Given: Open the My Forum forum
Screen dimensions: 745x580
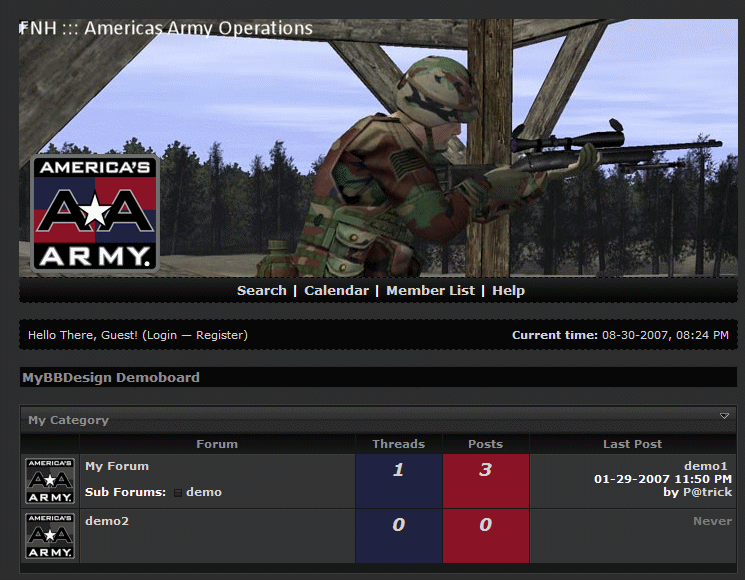Looking at the screenshot, I should (x=117, y=466).
